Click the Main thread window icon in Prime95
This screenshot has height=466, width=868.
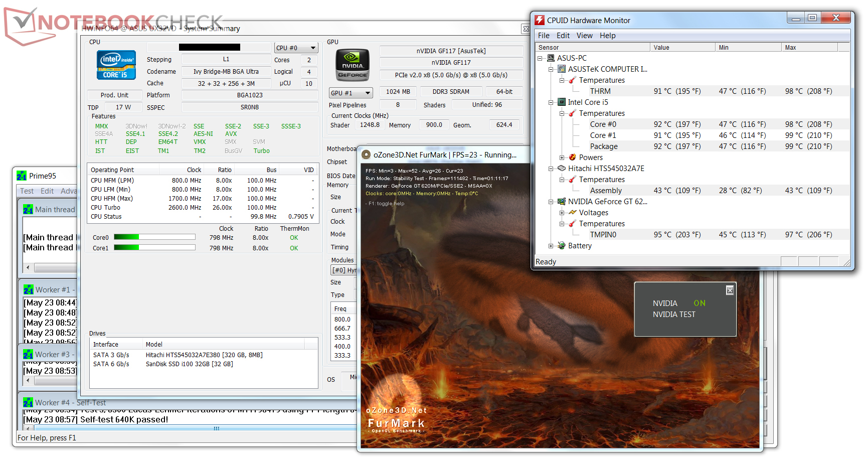click(28, 210)
